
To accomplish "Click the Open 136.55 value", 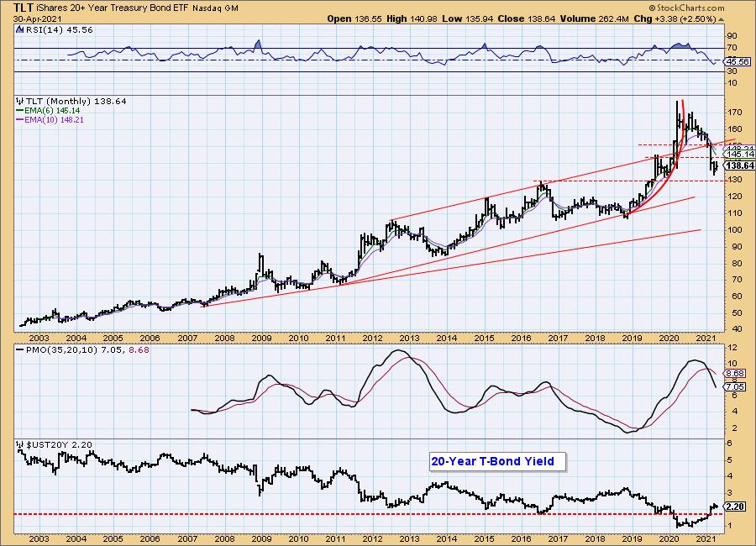I will pos(354,18).
